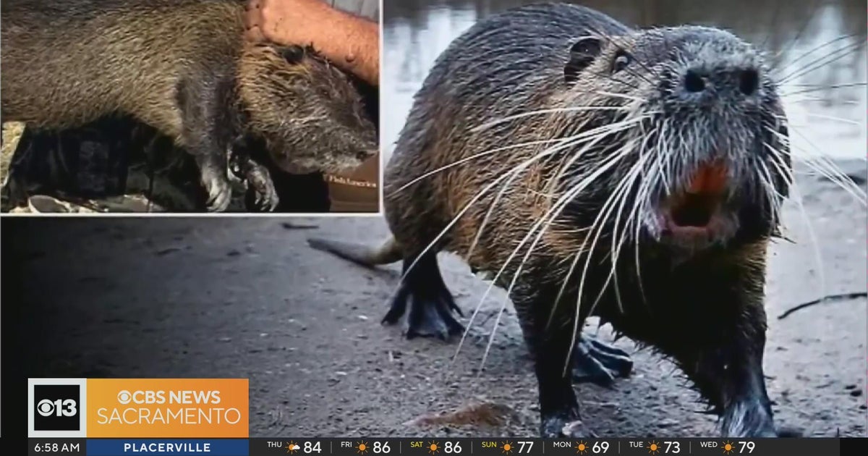Click Monday's sun weather icon
The image size is (868, 456).
(x=582, y=447)
